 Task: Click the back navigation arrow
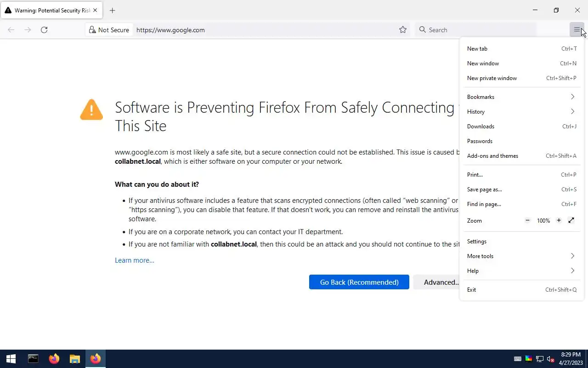[x=11, y=30]
